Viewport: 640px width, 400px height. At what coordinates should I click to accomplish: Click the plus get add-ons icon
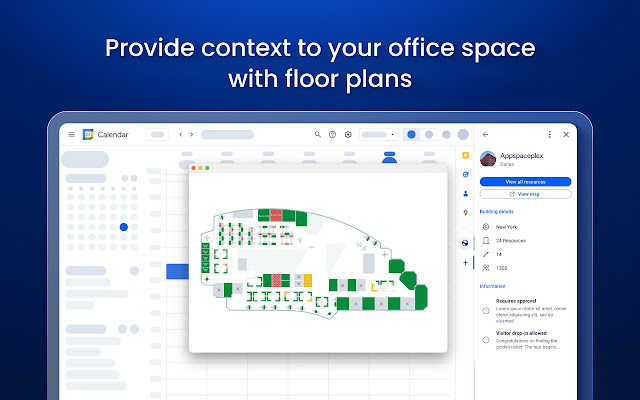(465, 262)
